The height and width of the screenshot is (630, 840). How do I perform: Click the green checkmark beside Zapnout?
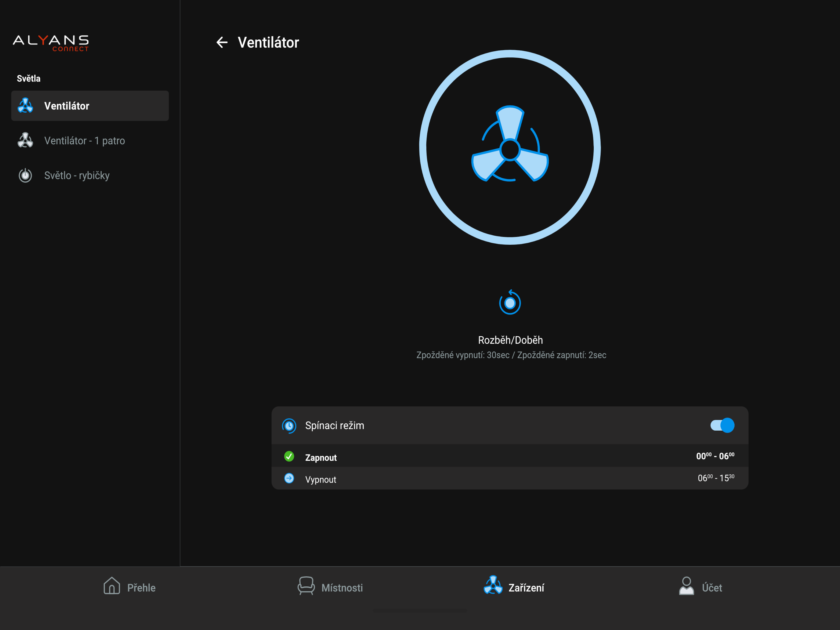[289, 456]
